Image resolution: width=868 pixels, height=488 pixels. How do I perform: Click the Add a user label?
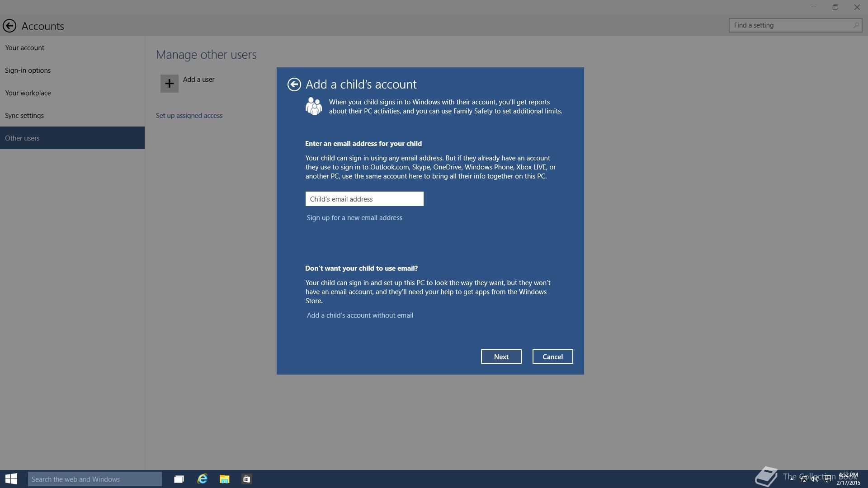pos(199,80)
